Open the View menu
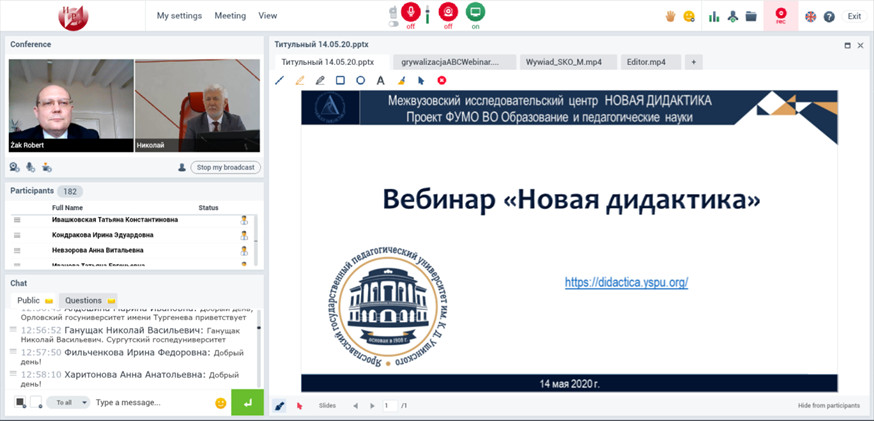The width and height of the screenshot is (874, 421). pos(268,16)
